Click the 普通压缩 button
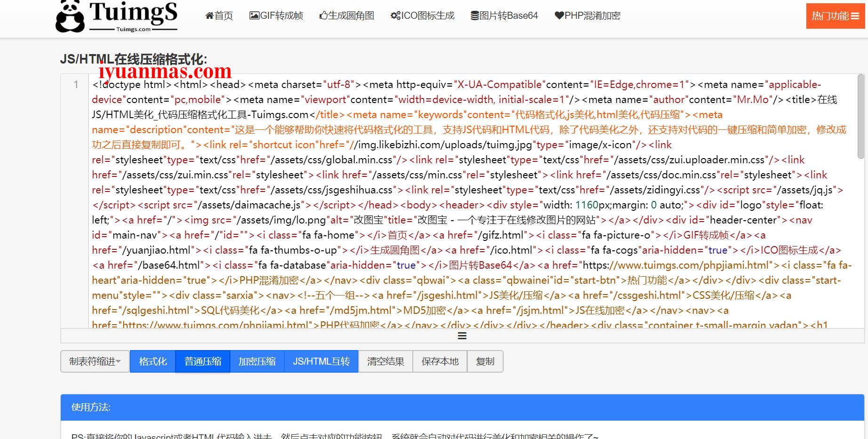The image size is (868, 439). [203, 361]
